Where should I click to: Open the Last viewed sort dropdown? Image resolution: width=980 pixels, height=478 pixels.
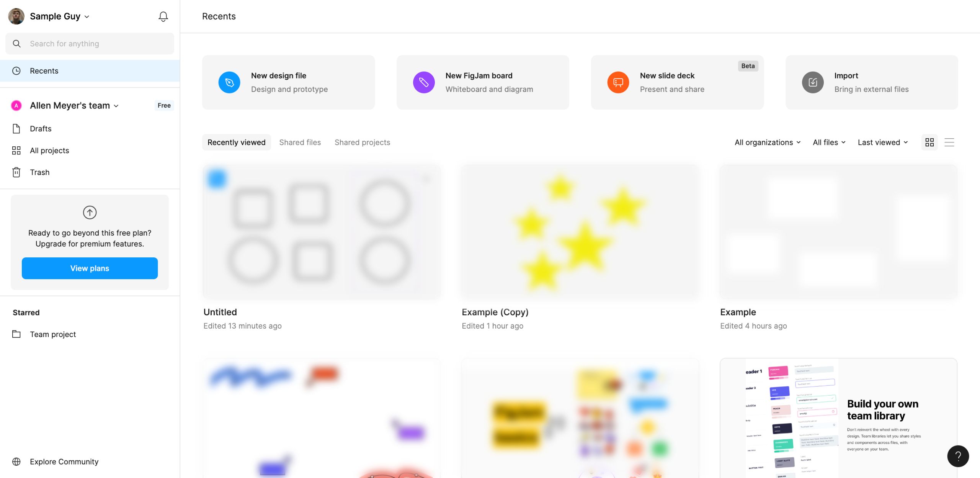pos(882,142)
